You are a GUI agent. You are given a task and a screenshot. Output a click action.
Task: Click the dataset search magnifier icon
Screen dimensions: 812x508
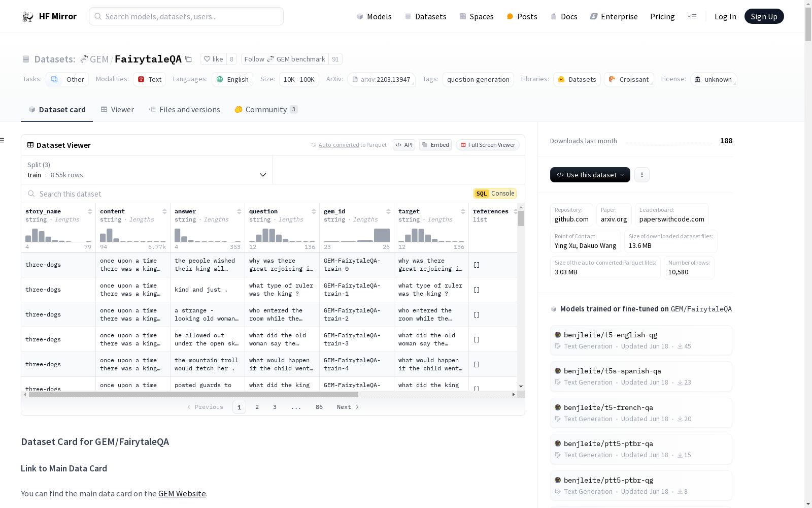click(31, 194)
